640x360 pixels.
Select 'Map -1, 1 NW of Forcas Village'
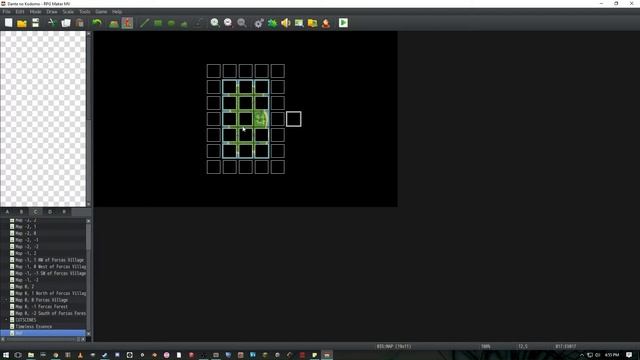49,260
